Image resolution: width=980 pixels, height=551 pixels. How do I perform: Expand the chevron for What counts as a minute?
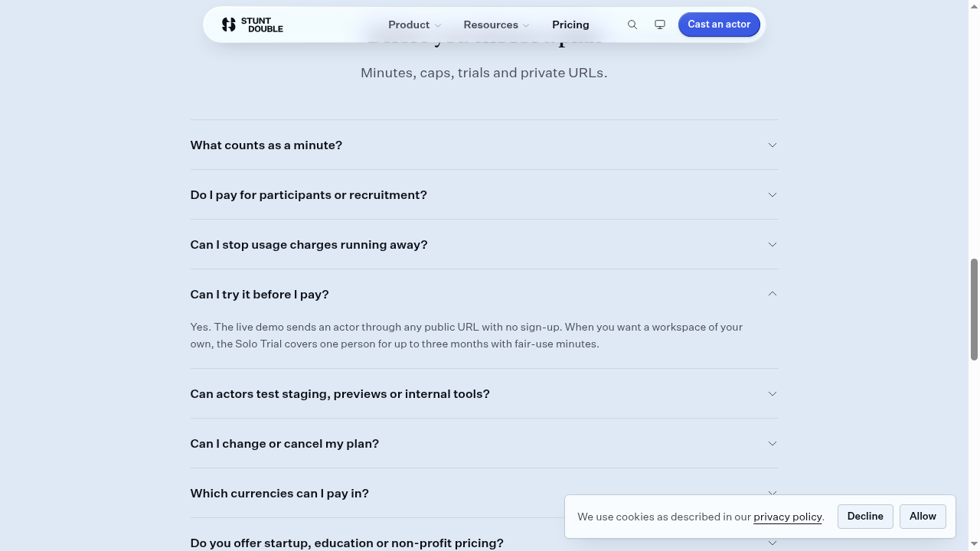tap(773, 145)
